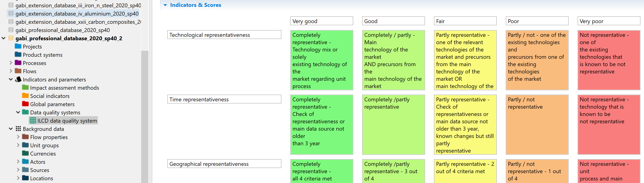The image size is (644, 183).
Task: Edit the Very good score label field
Action: click(322, 21)
